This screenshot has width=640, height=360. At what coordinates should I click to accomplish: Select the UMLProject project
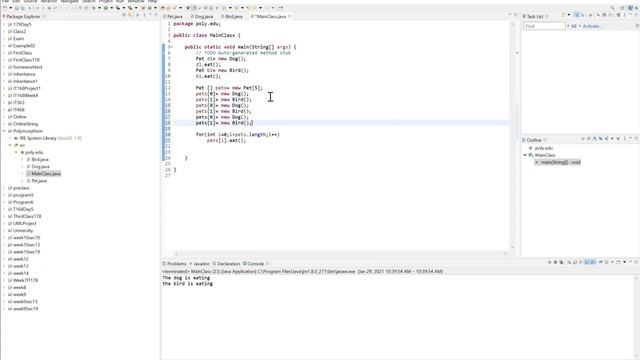(24, 223)
